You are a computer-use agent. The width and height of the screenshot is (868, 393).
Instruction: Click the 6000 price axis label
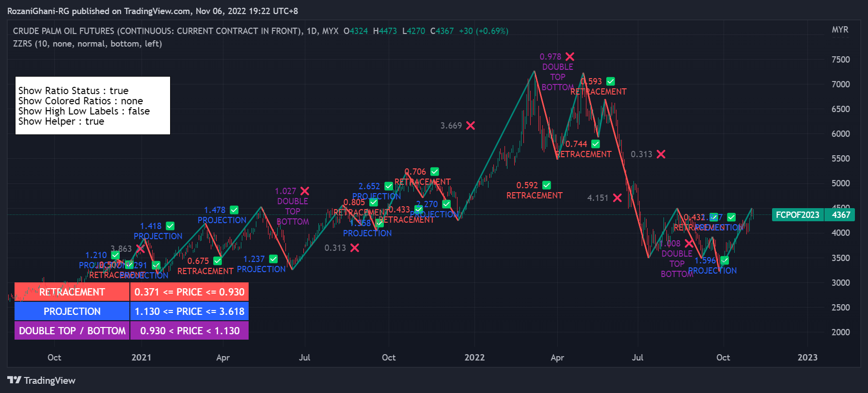pos(840,134)
